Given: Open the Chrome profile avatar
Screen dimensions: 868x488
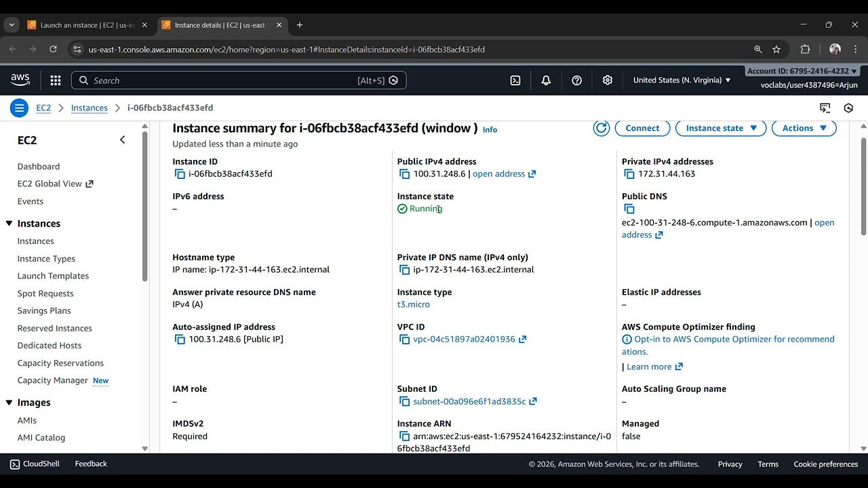Looking at the screenshot, I should [835, 49].
